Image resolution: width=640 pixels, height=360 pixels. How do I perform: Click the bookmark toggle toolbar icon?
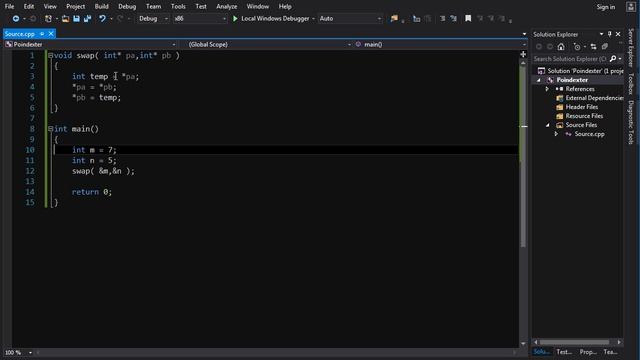tap(468, 19)
